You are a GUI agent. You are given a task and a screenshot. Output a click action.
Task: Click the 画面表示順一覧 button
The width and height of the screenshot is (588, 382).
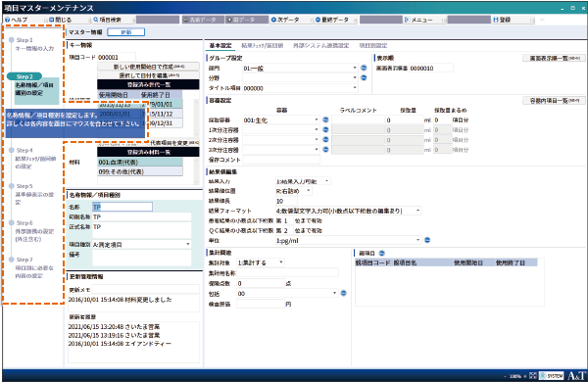(x=554, y=58)
